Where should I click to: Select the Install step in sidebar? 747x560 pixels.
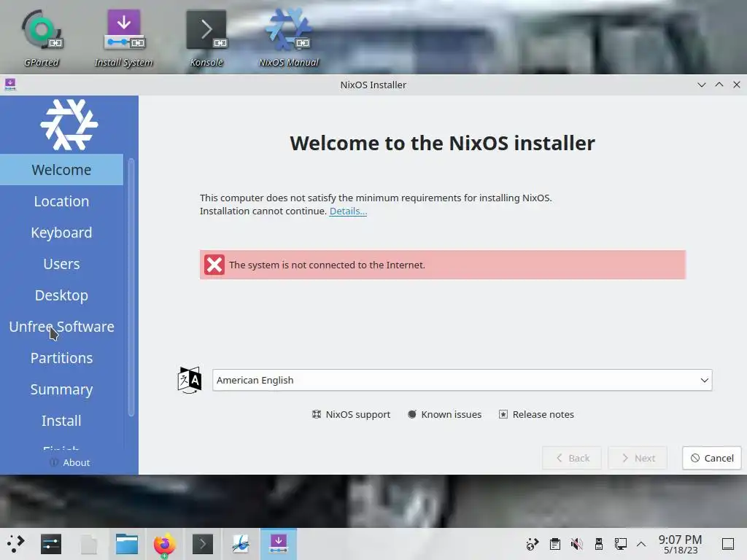[x=61, y=421]
